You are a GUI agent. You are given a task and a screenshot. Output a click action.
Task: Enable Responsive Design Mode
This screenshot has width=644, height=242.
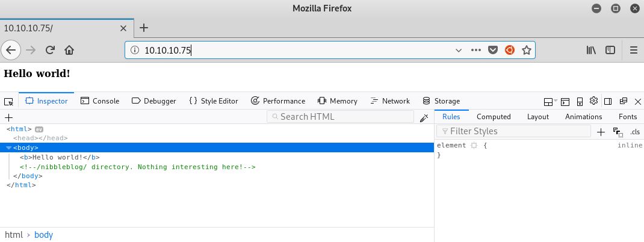pyautogui.click(x=580, y=101)
